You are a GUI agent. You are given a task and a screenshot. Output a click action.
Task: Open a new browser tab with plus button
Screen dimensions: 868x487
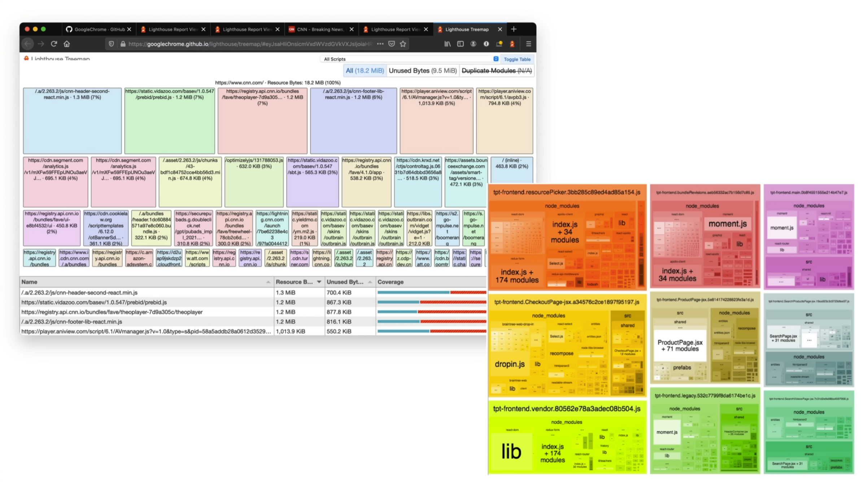(514, 29)
